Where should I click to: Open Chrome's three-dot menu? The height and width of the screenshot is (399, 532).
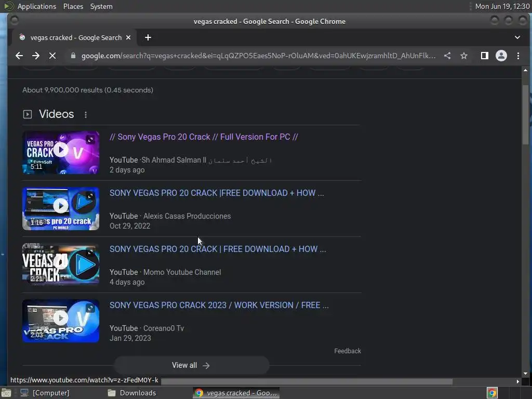(518, 56)
